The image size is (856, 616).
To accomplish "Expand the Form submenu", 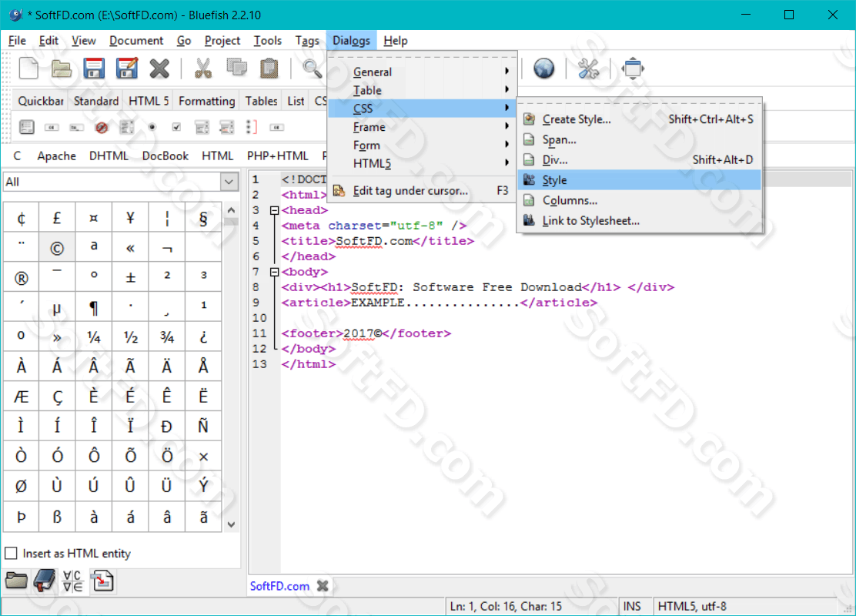I will [421, 146].
